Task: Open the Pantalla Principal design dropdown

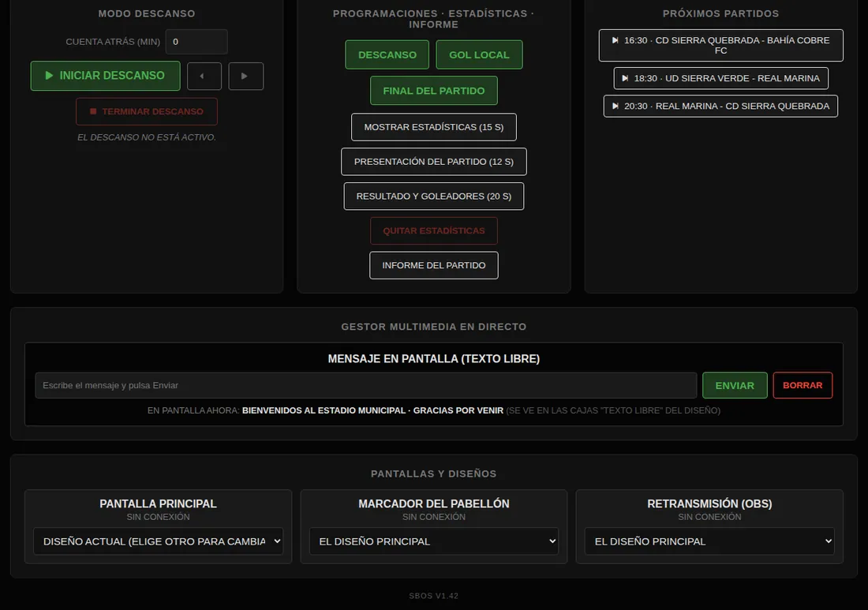Action: tap(159, 541)
